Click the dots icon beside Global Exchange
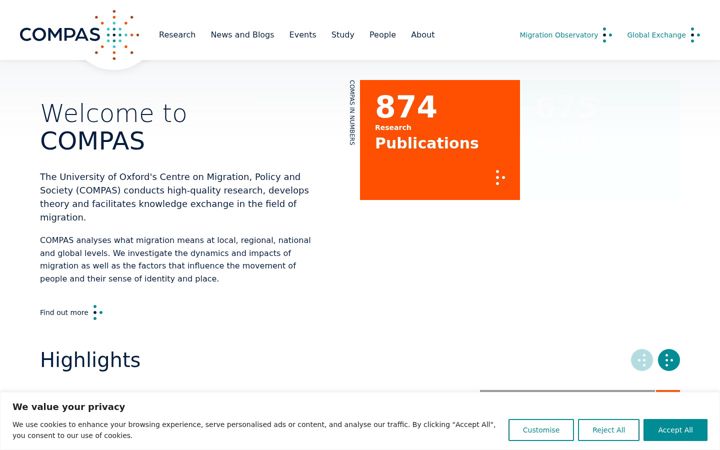 click(695, 35)
